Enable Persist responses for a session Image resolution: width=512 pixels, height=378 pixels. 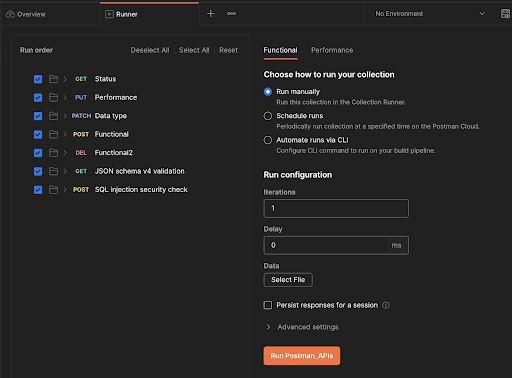[268, 305]
